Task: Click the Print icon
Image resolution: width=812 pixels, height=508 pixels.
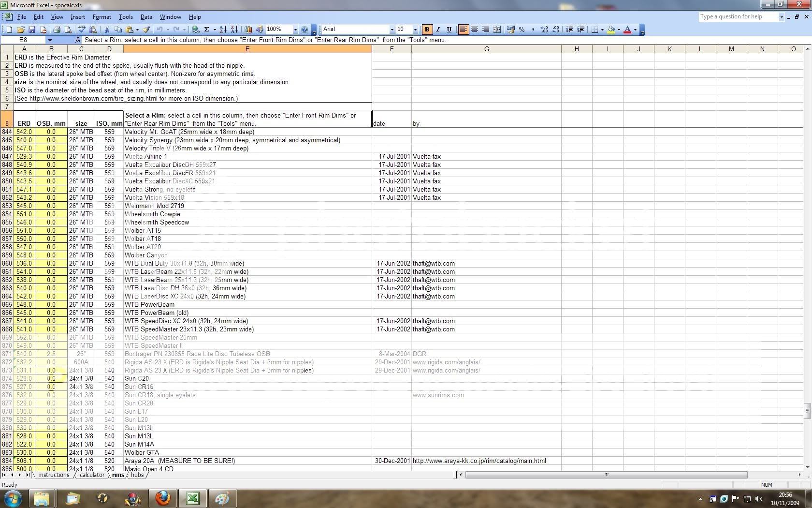Action: click(57, 30)
